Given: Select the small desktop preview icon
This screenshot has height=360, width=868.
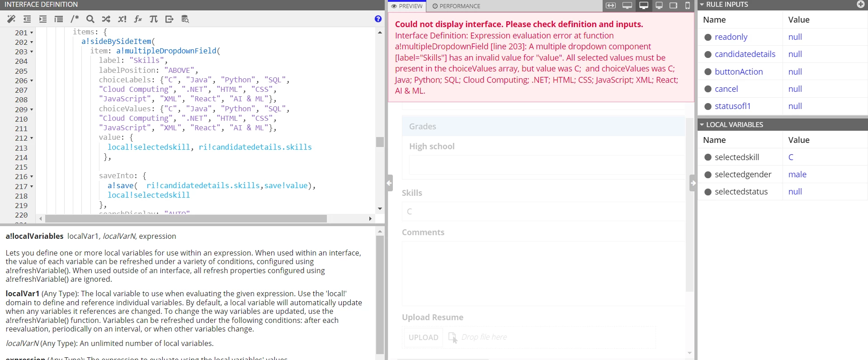Looking at the screenshot, I should point(659,5).
